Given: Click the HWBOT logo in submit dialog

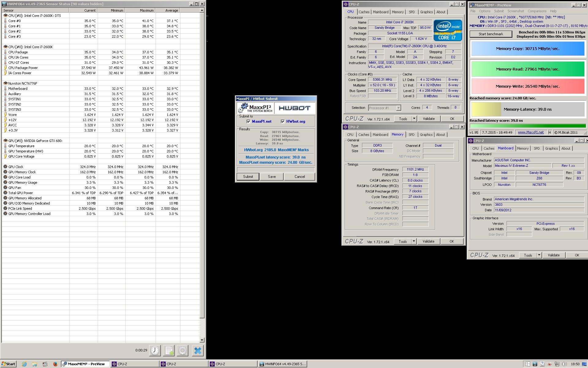Looking at the screenshot, I should (294, 108).
